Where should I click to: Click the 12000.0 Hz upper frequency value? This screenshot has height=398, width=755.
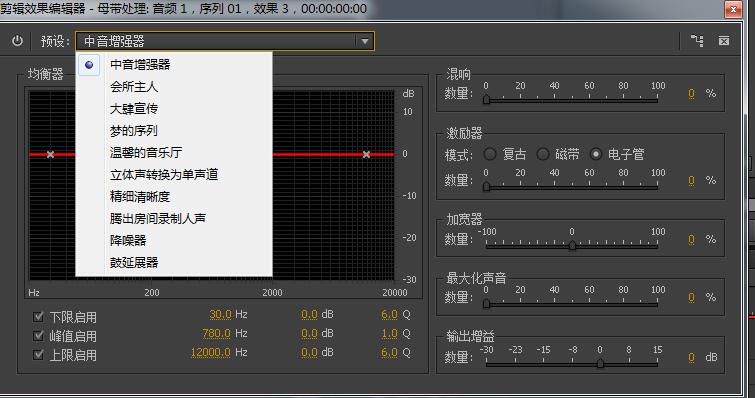(210, 352)
